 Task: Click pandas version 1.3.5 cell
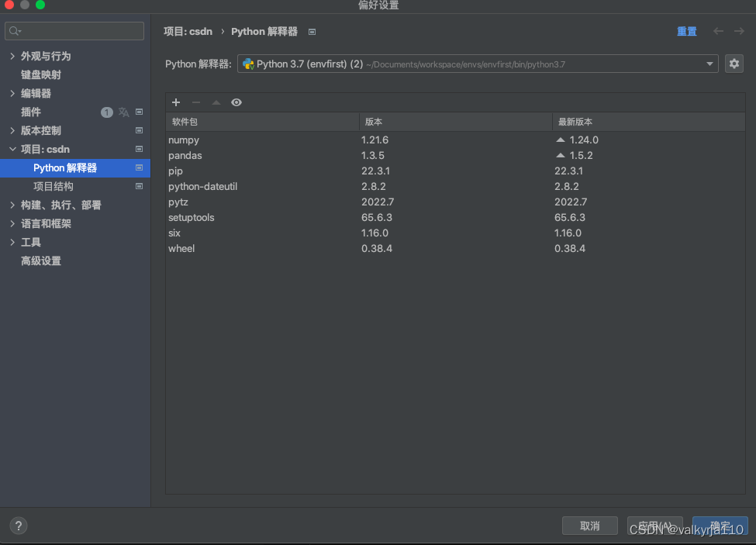coord(373,155)
